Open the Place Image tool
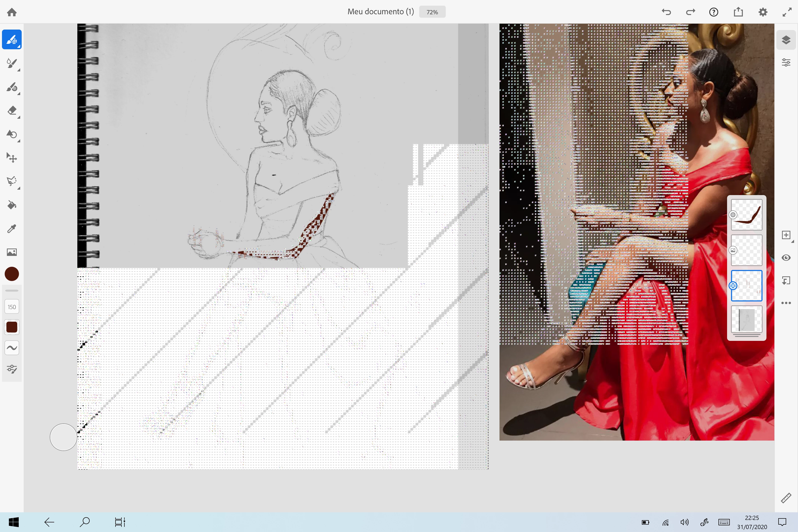798x532 pixels. (x=12, y=252)
